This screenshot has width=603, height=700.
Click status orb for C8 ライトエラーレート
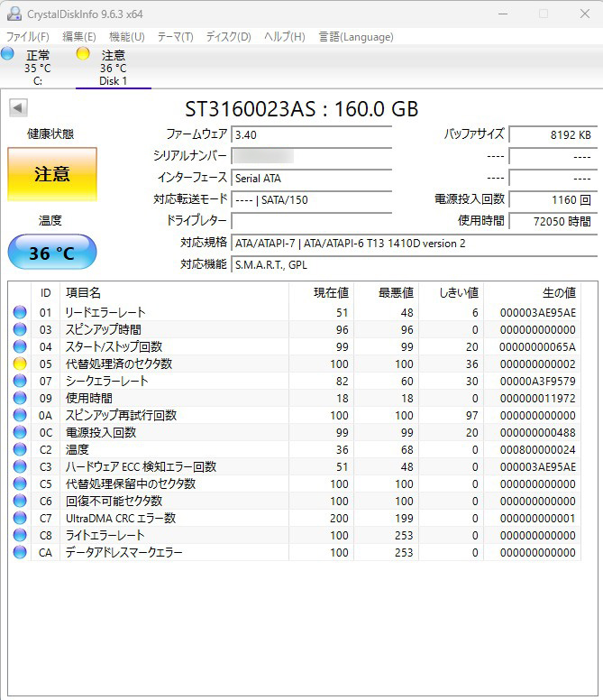coord(20,535)
